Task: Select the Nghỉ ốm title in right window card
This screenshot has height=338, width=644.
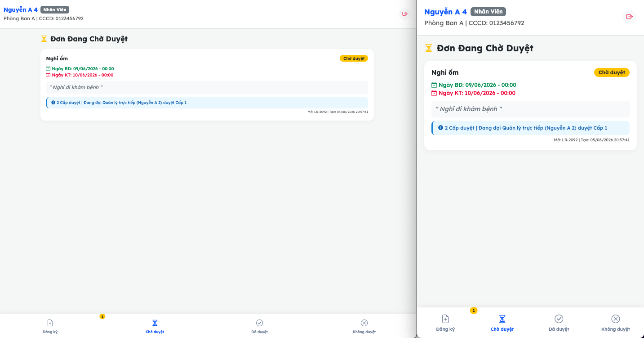Action: [445, 72]
